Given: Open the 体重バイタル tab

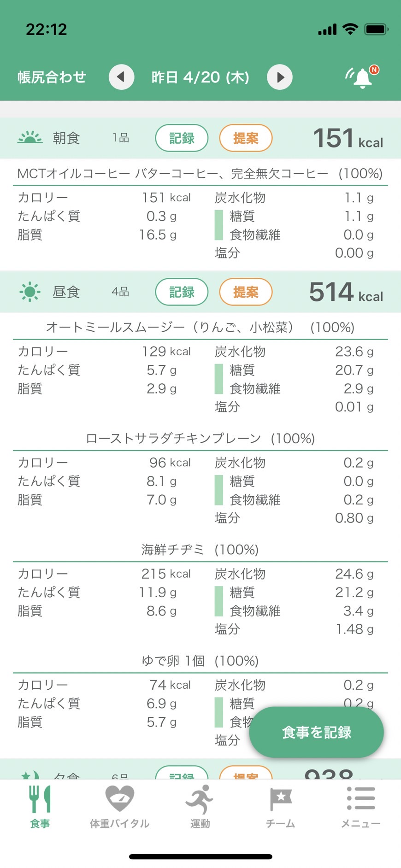Looking at the screenshot, I should tap(119, 807).
